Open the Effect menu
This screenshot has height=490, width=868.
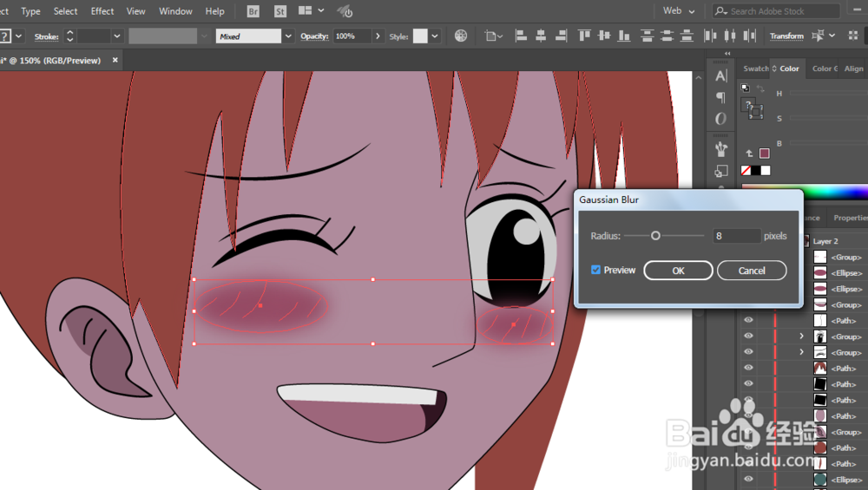[x=102, y=11]
